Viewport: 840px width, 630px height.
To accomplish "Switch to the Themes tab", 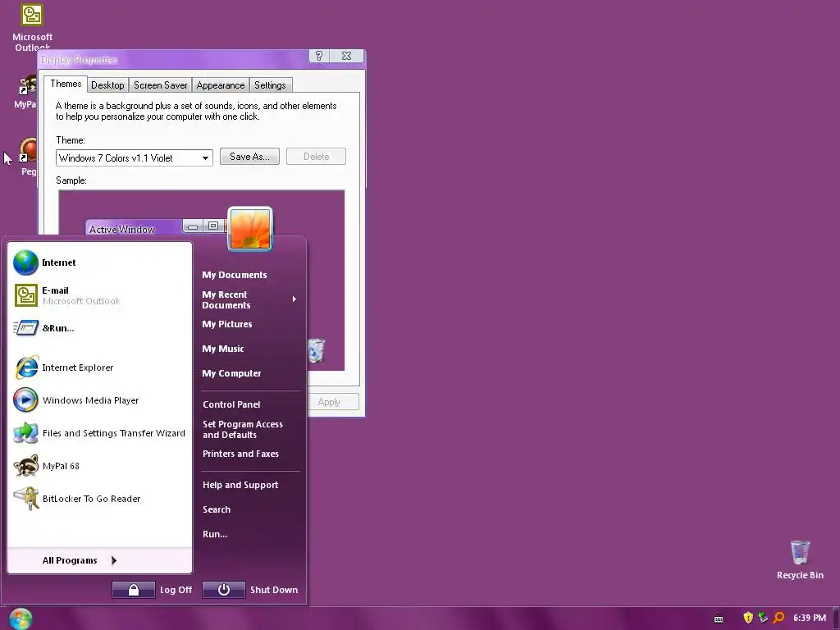I will [66, 84].
